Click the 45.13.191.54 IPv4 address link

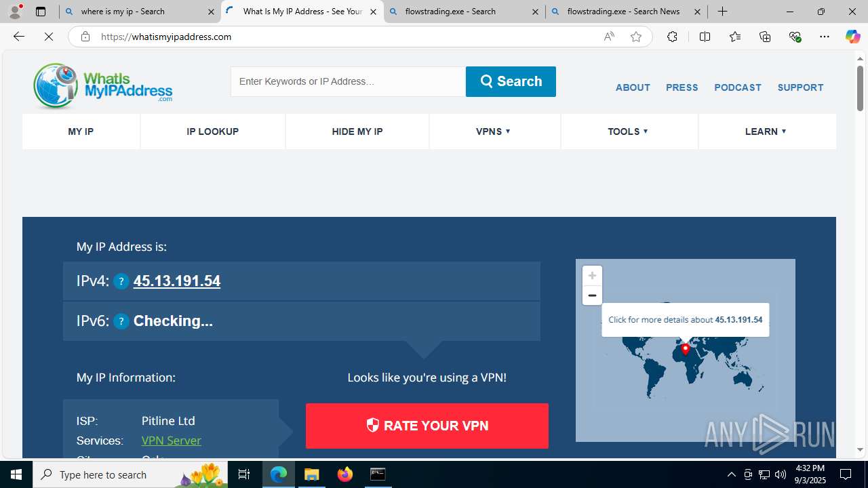[177, 281]
